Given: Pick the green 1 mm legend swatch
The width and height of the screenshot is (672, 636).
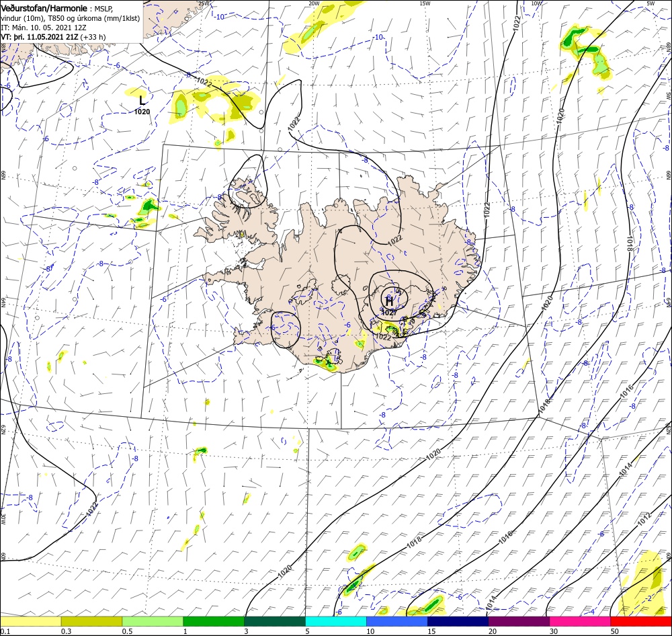Looking at the screenshot, I should click(214, 621).
